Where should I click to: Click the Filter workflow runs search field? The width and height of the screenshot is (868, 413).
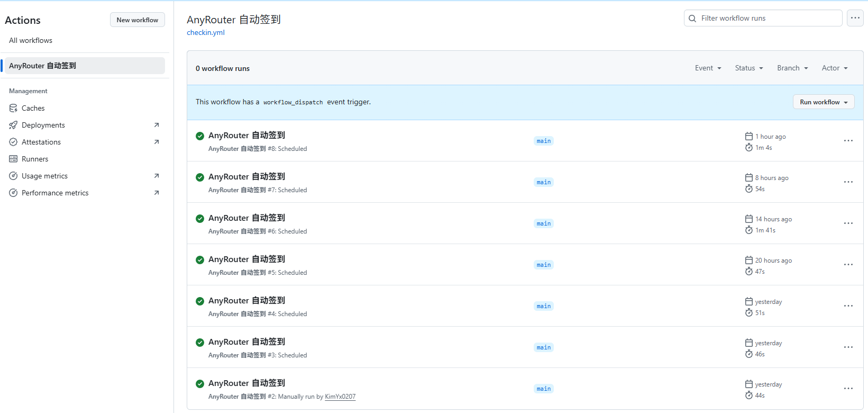tap(763, 18)
